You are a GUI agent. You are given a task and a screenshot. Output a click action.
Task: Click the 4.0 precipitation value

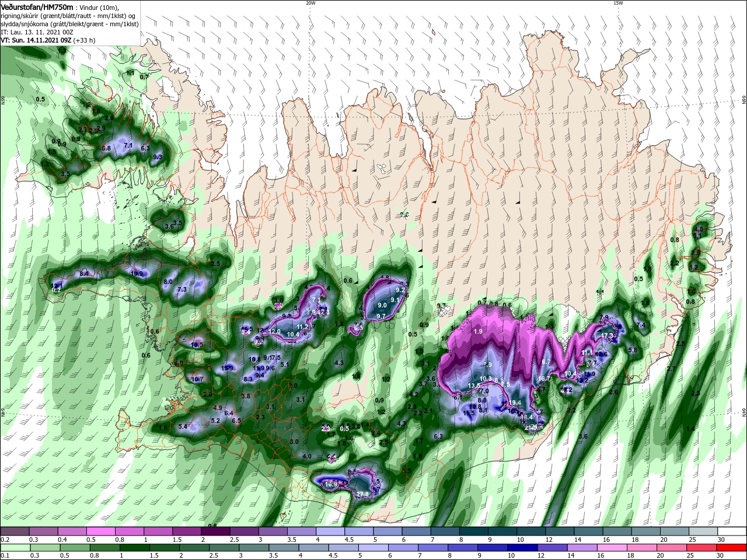click(x=307, y=456)
